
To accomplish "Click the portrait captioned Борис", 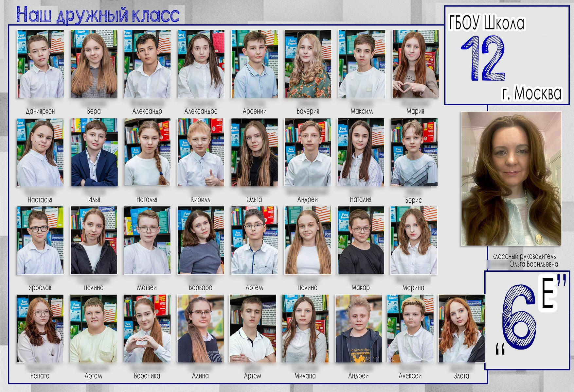I will (x=414, y=152).
